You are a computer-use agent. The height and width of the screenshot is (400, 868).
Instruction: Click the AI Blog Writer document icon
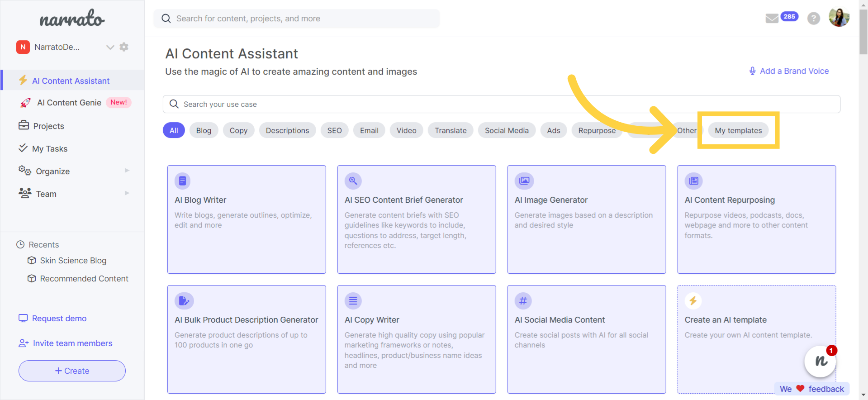(182, 181)
